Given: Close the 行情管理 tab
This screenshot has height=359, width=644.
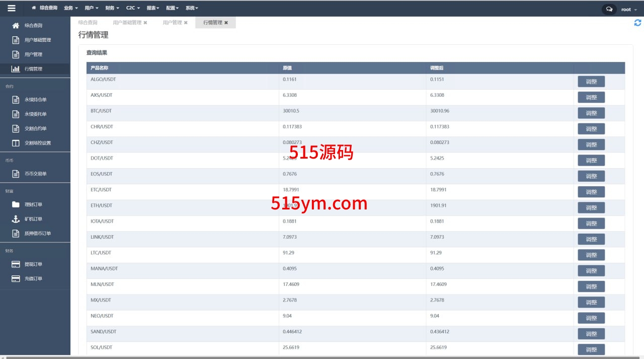Looking at the screenshot, I should [x=226, y=23].
